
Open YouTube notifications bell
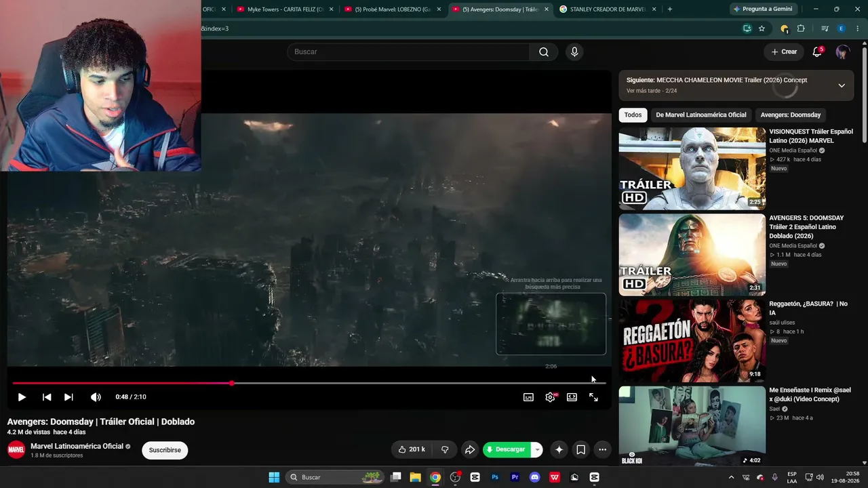(x=817, y=52)
